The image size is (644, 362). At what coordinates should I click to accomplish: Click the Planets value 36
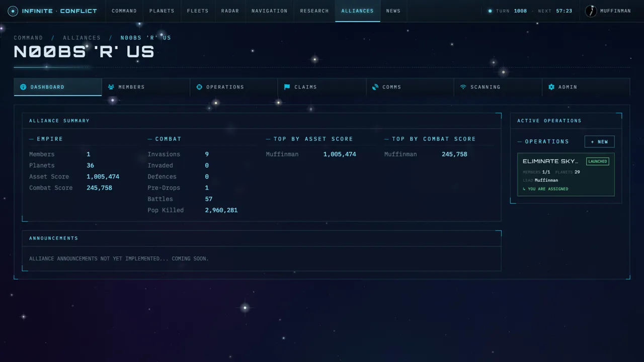(x=91, y=165)
